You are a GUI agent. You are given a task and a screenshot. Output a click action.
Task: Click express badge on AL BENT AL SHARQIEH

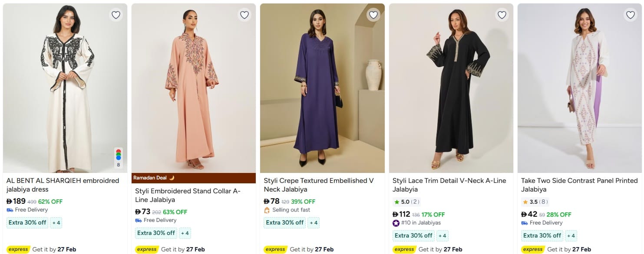[18, 249]
